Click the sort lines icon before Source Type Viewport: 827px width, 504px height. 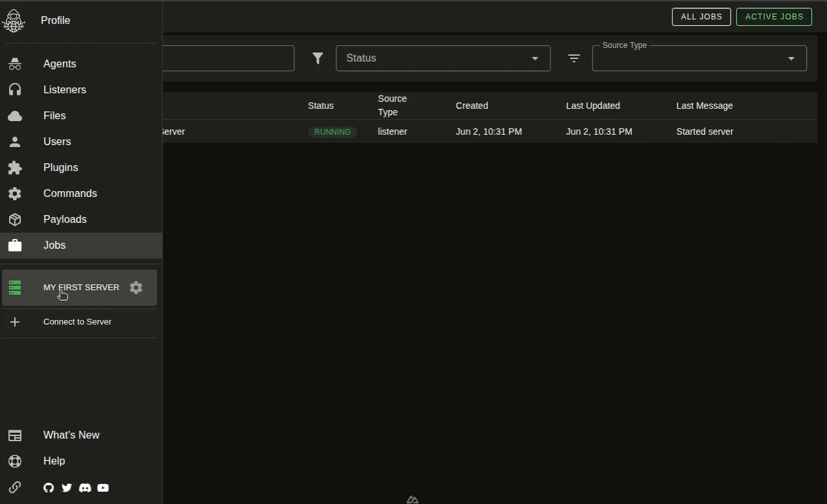pyautogui.click(x=574, y=58)
